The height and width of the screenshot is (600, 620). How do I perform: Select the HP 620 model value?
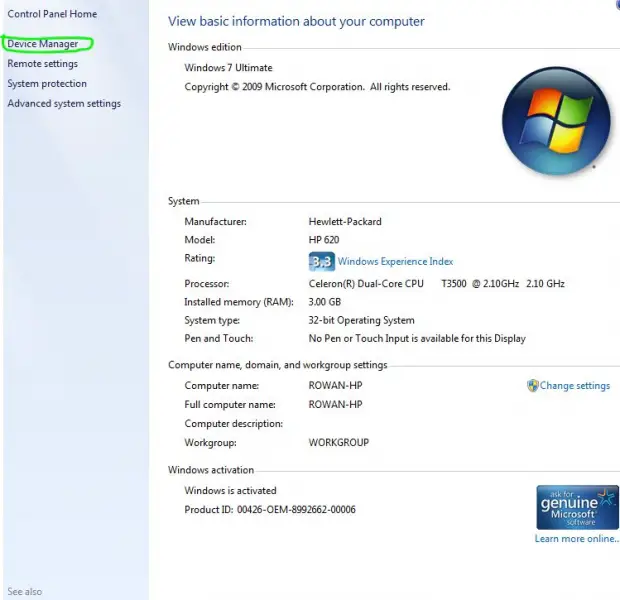[324, 240]
